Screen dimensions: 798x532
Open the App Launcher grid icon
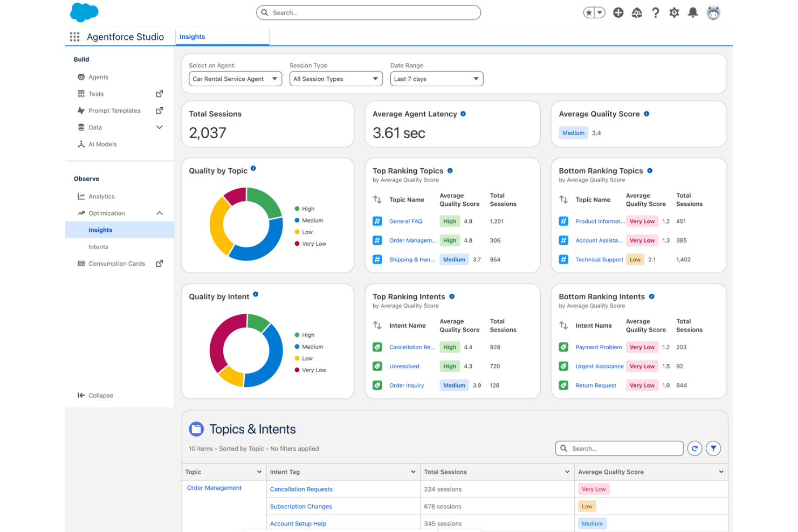[74, 37]
